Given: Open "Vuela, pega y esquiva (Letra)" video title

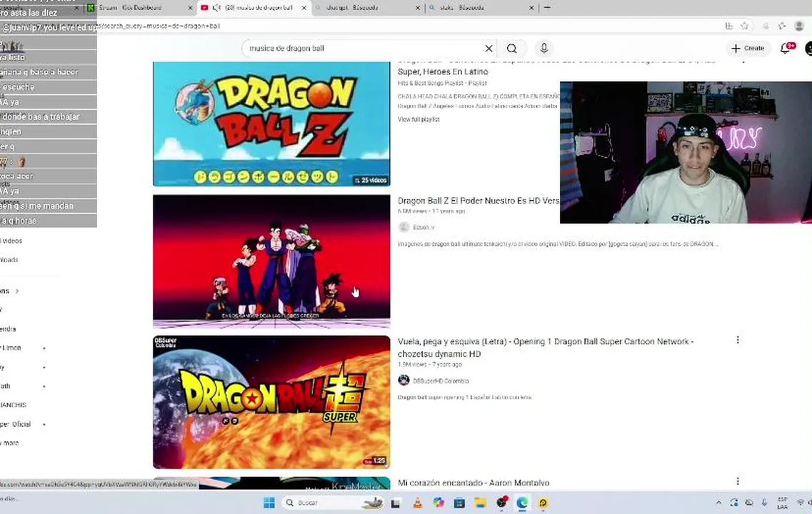Looking at the screenshot, I should tap(546, 348).
